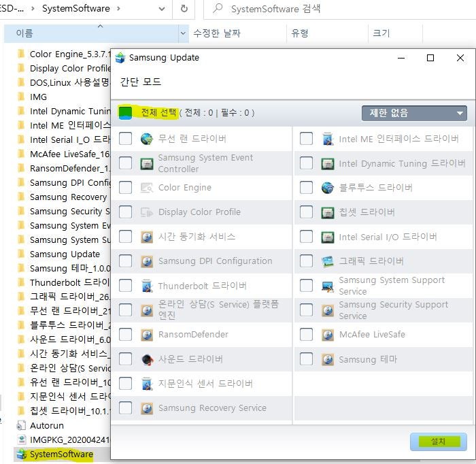This screenshot has width=476, height=464.
Task: Click the Display Color Profile icon
Action: point(147,212)
